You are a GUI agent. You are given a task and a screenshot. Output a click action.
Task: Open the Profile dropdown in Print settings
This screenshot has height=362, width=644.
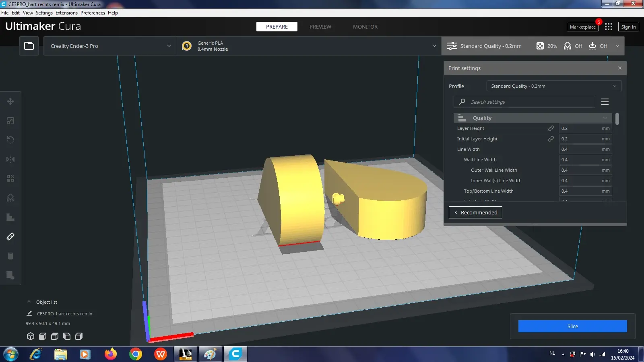coord(553,86)
